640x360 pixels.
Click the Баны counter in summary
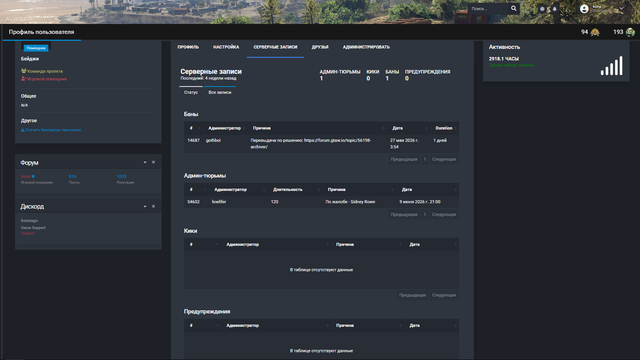pos(392,75)
